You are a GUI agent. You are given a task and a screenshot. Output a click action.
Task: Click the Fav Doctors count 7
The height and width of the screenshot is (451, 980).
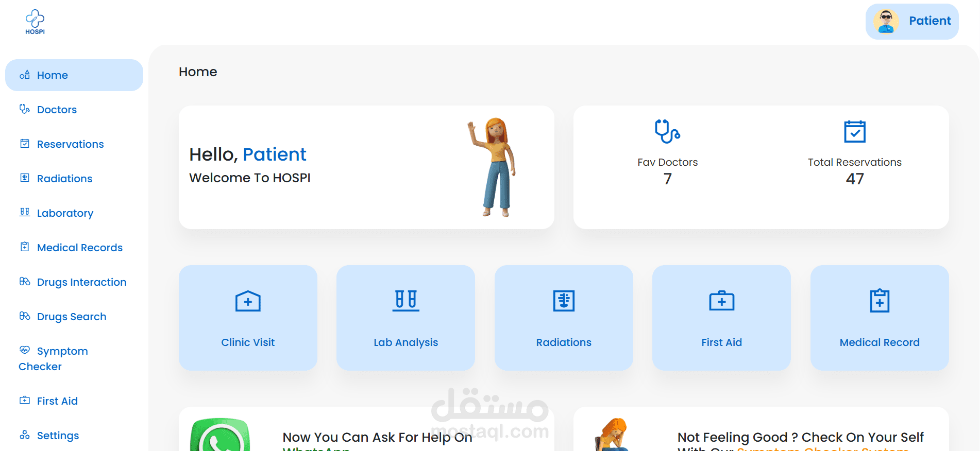pyautogui.click(x=668, y=179)
